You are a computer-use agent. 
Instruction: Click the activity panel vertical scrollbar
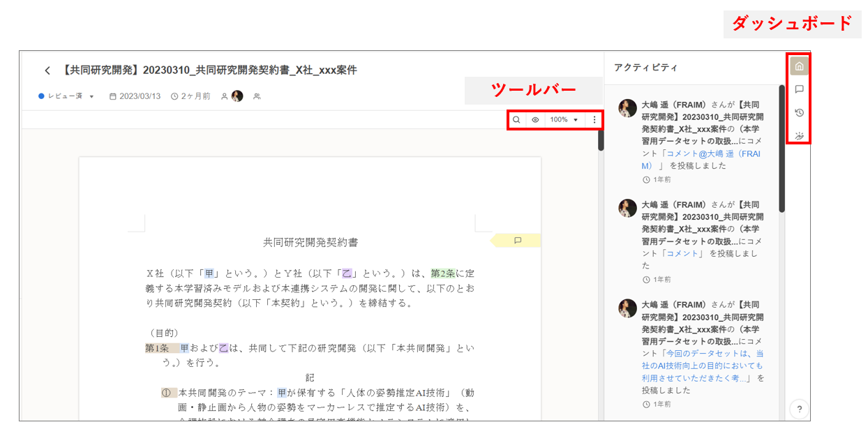(x=781, y=149)
